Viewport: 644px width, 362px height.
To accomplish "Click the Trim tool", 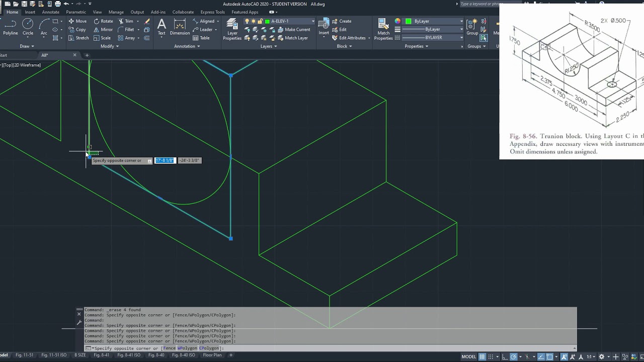I will tap(126, 21).
